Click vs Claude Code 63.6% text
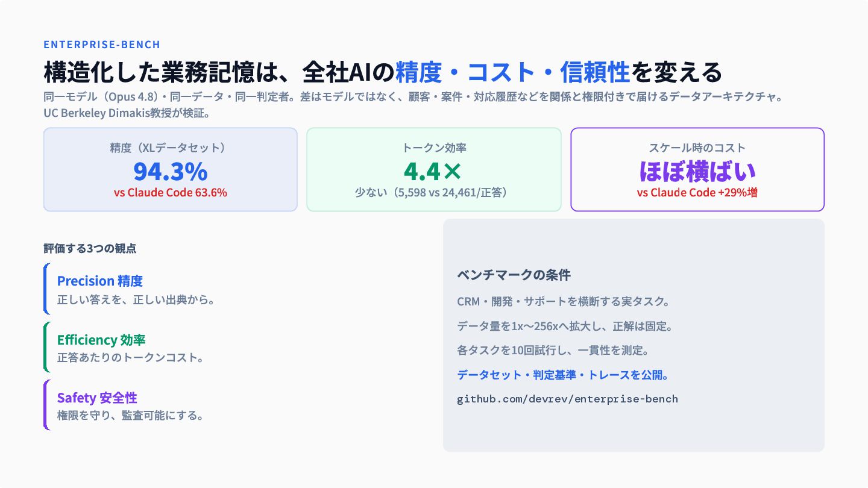The image size is (868, 488). pyautogui.click(x=171, y=193)
